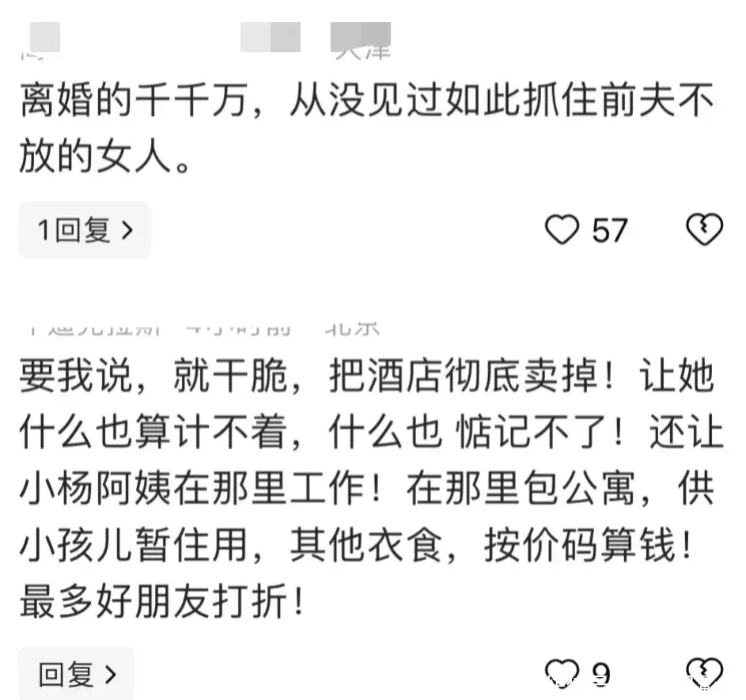The width and height of the screenshot is (746, 700).
Task: Click the chevron arrow beside "1回复"
Action: pyautogui.click(x=127, y=230)
